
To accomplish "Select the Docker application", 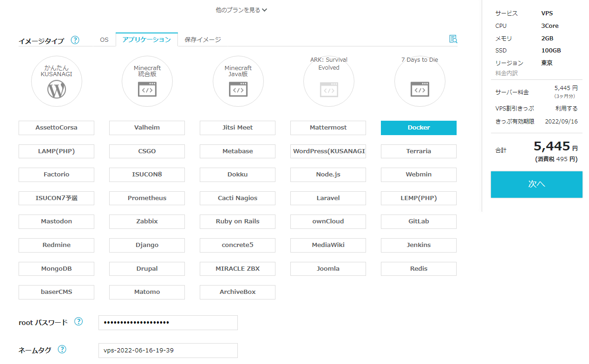I will tap(419, 128).
